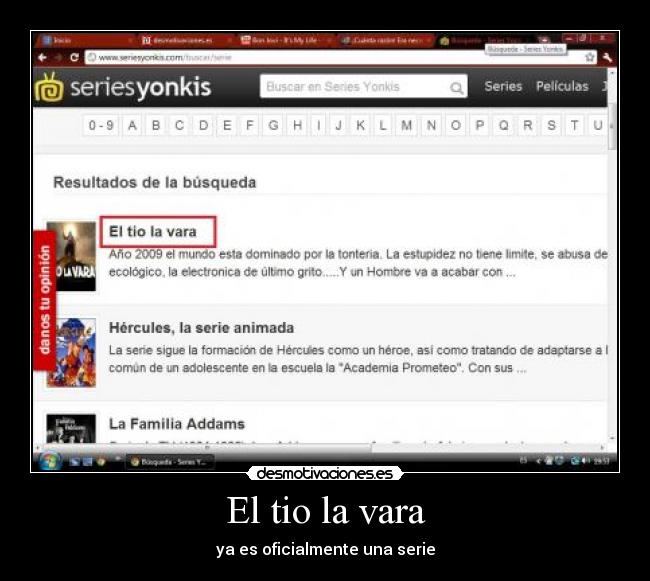
Task: Filter series by letter S
Action: [x=551, y=125]
